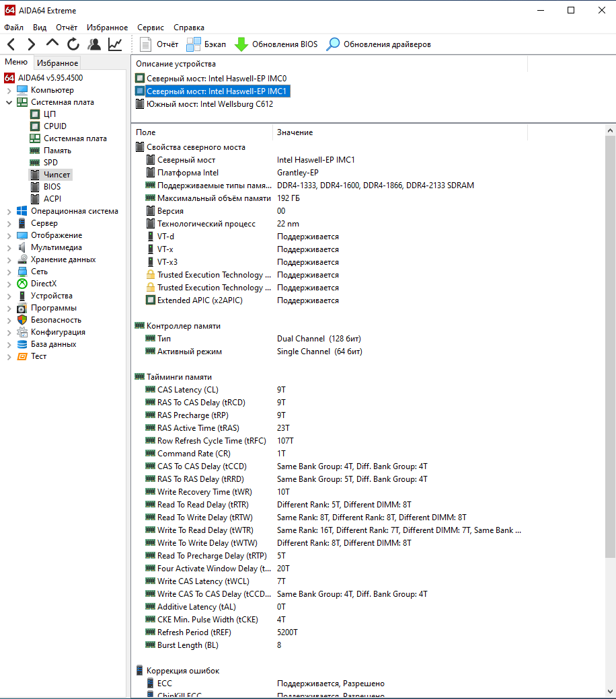Screen dimensions: 616x699
Task: Click the Безопасность shield icon
Action: coord(22,320)
